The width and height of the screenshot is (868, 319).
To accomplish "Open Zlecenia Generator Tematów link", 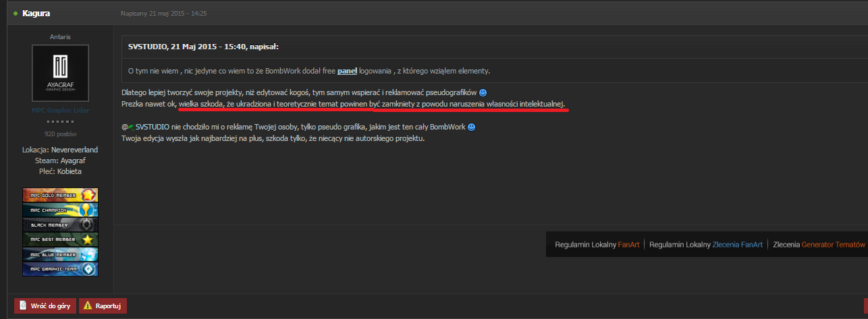I will 819,244.
